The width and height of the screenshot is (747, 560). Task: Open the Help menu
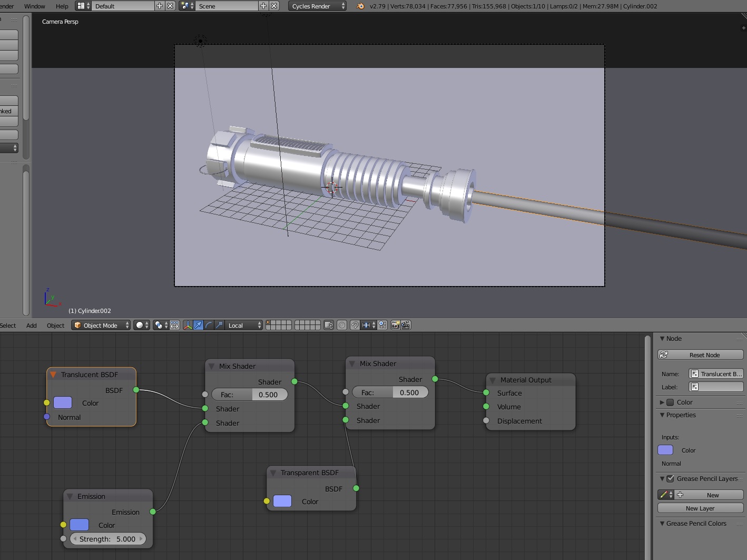[62, 6]
